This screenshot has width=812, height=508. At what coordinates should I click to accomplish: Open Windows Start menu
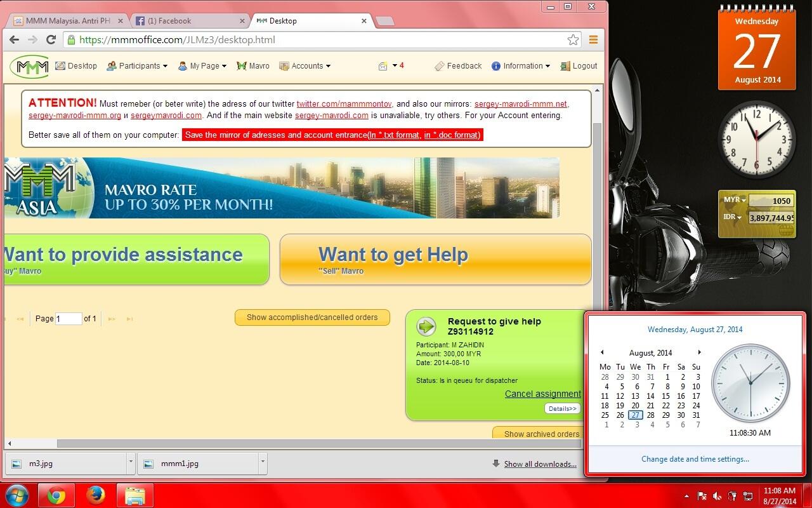16,495
